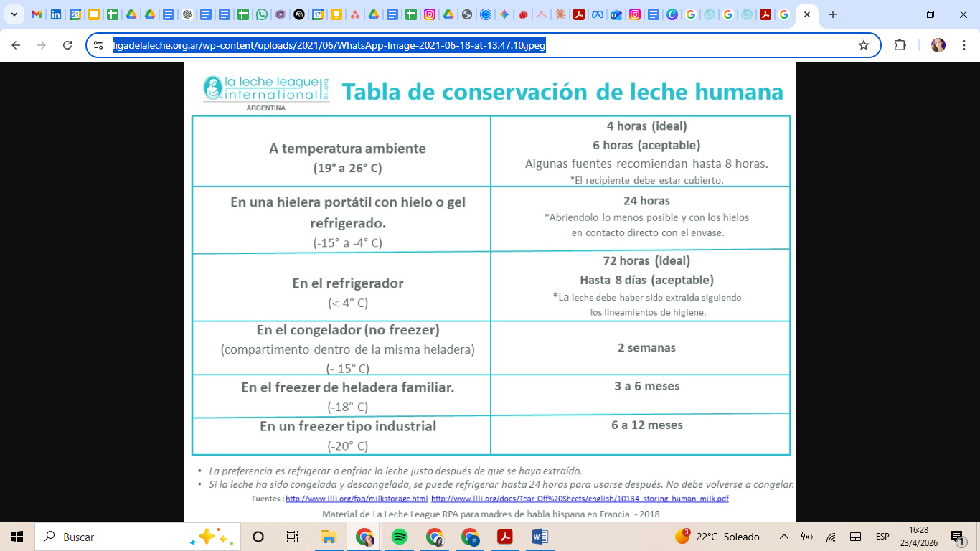The image size is (980, 551).
Task: Open the Meta tab
Action: point(598,14)
